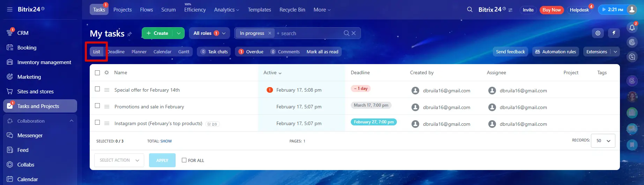Viewport: 644px width, 185px height.
Task: Enable the FOR ALL checkbox
Action: 184,160
